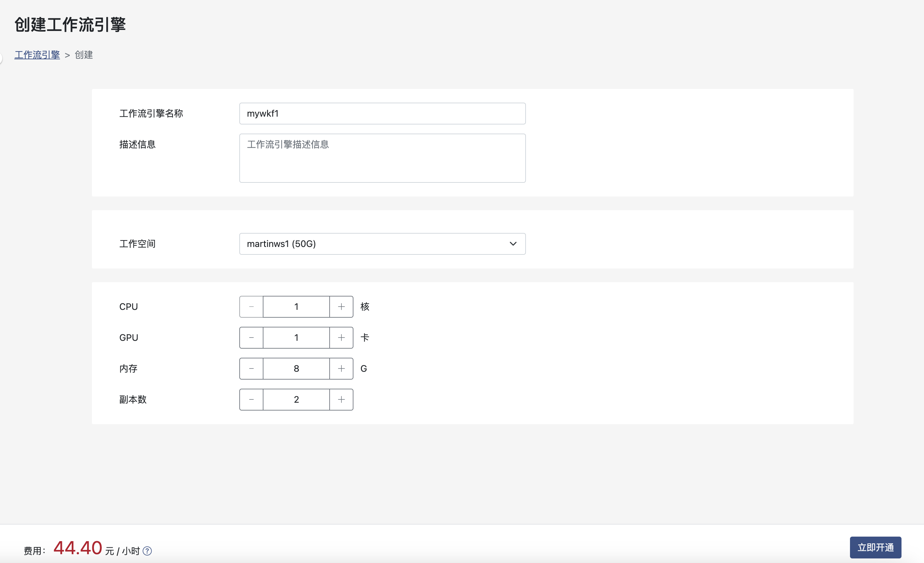Increase GPU card count with plus
Viewport: 924px width, 563px height.
tap(341, 338)
